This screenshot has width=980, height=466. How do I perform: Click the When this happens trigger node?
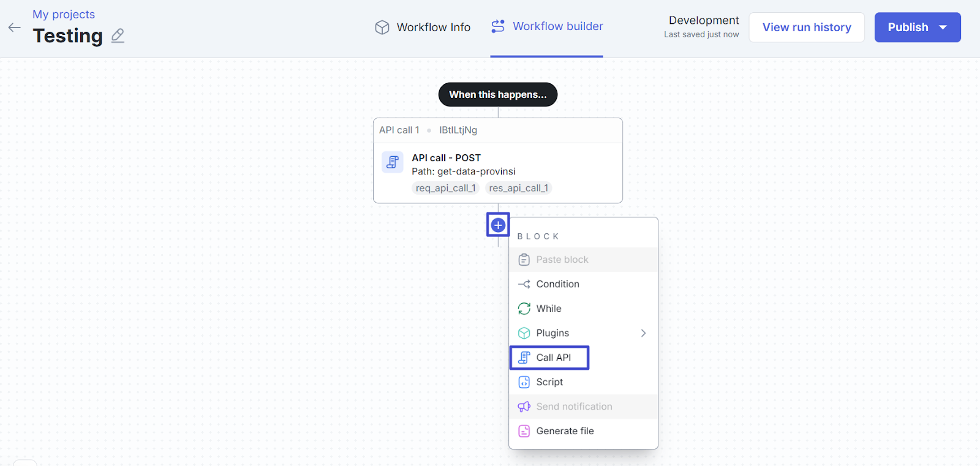(497, 94)
